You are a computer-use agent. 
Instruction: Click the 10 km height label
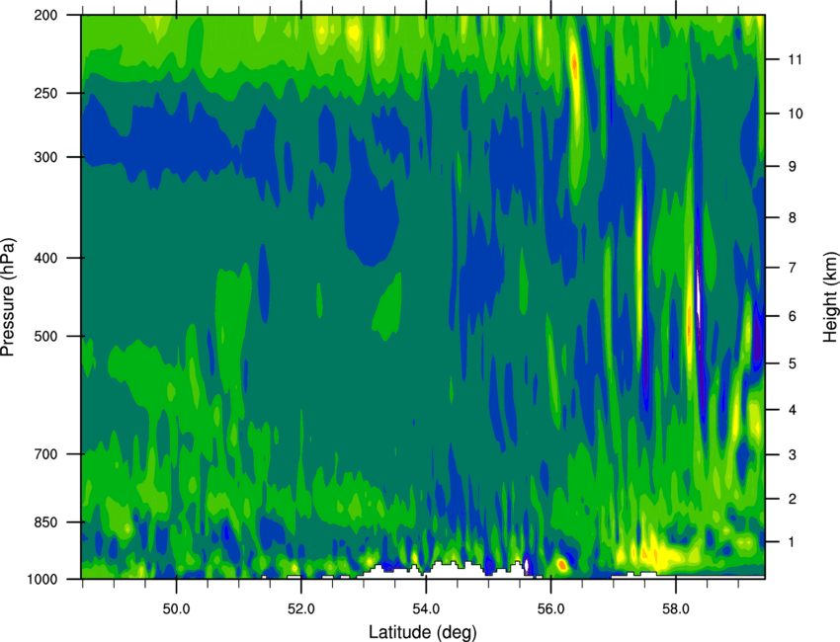pos(795,114)
